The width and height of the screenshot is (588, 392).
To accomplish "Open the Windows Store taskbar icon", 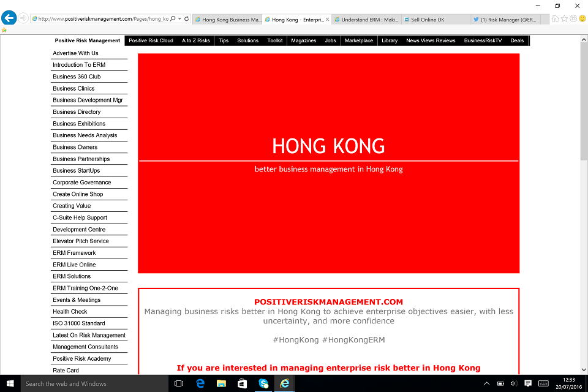I will point(242,383).
